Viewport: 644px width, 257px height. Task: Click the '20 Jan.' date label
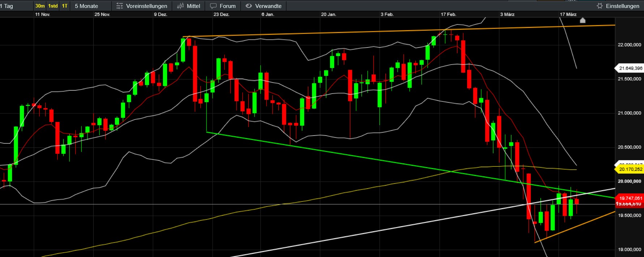tap(329, 14)
